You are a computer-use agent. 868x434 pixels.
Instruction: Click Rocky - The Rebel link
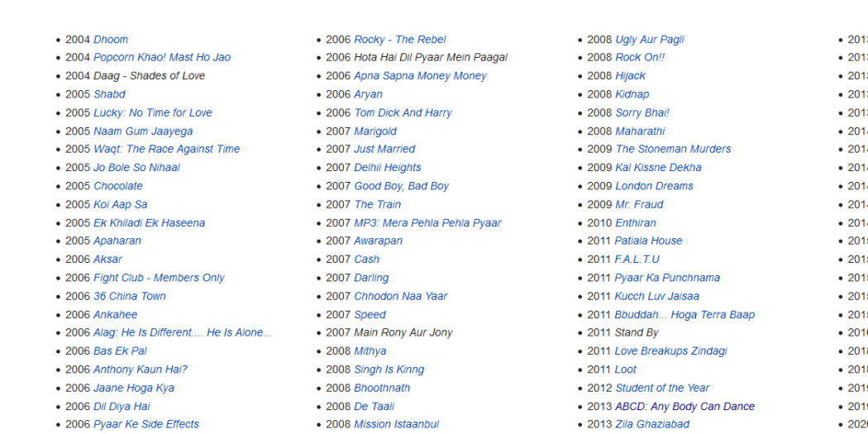click(x=399, y=40)
